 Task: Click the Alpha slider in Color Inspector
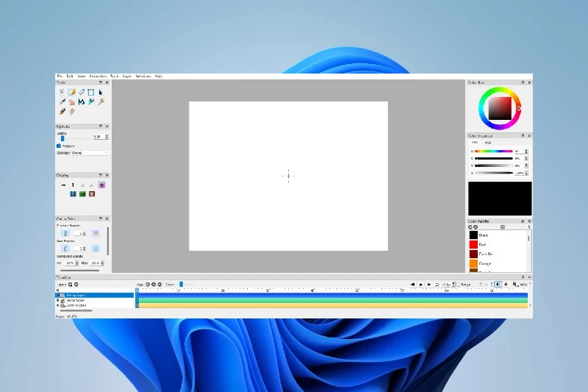pyautogui.click(x=493, y=173)
